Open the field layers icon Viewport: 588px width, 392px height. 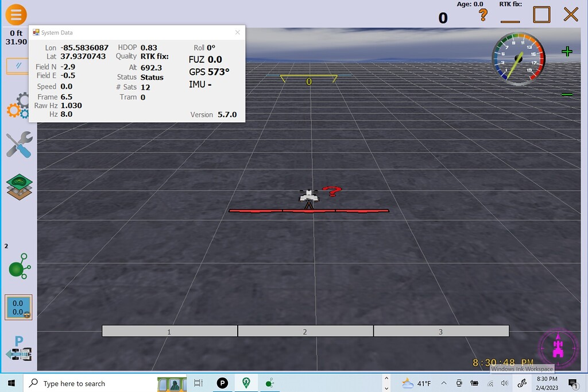click(18, 187)
